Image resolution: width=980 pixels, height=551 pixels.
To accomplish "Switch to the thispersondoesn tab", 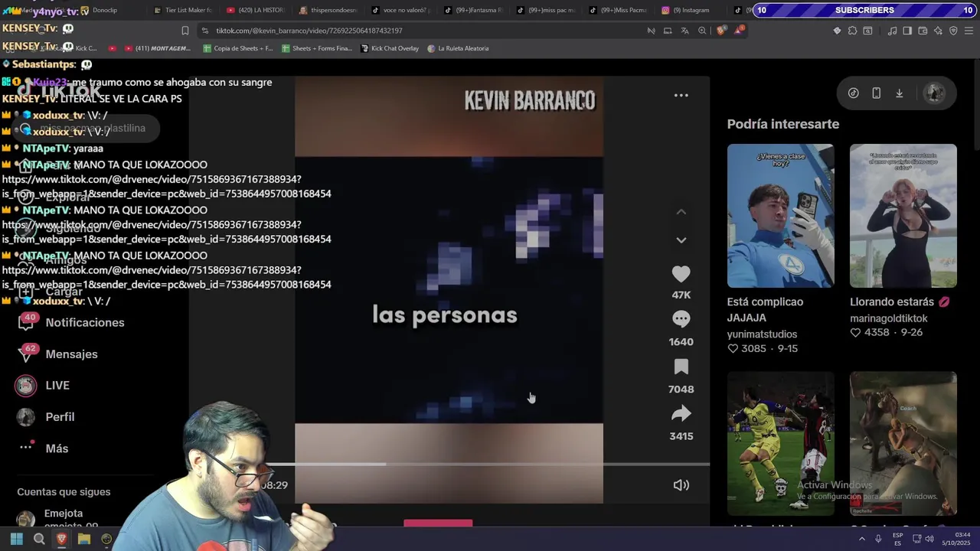I will point(328,10).
